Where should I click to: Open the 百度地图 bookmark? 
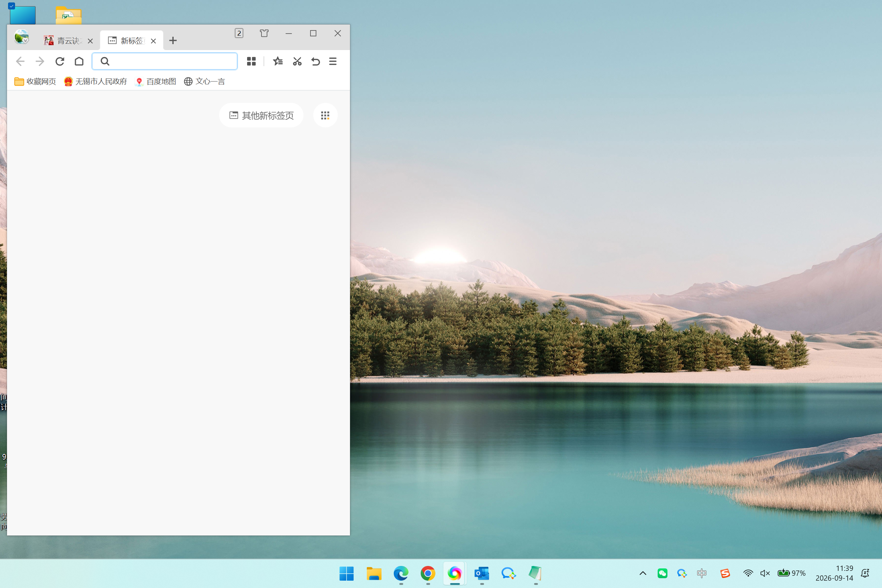coord(156,81)
